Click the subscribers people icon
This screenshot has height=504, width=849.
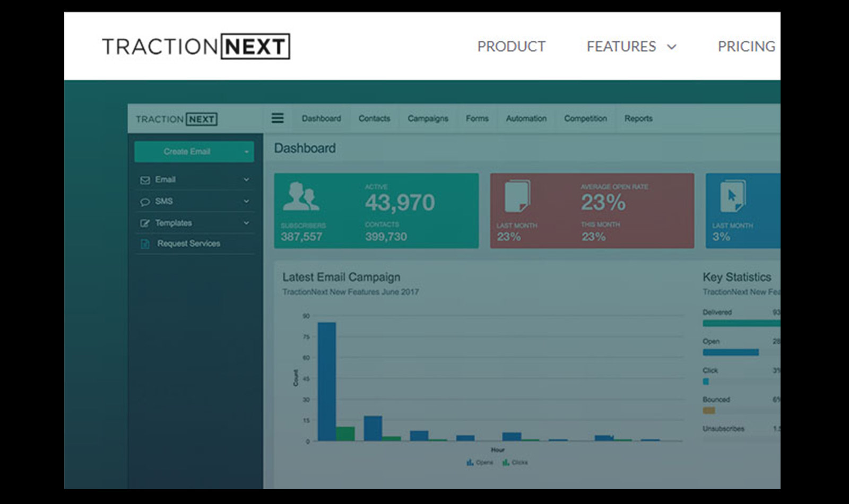click(301, 196)
